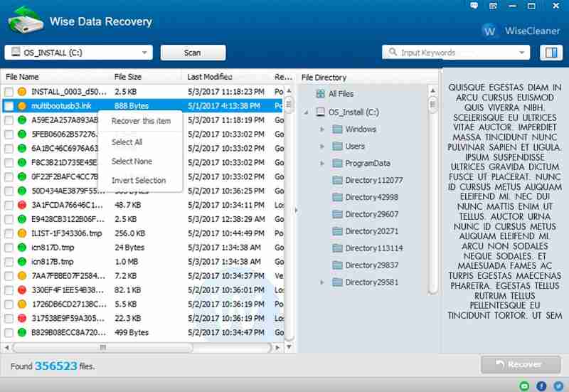Screen dimensions: 569x392
Task: Check the box for E9428CB3122B06F file
Action: [9, 219]
